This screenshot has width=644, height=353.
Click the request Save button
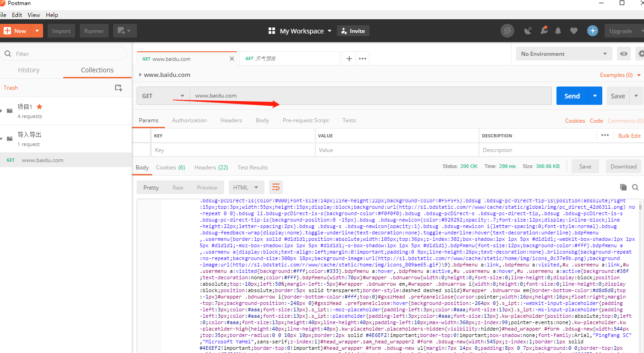point(618,96)
